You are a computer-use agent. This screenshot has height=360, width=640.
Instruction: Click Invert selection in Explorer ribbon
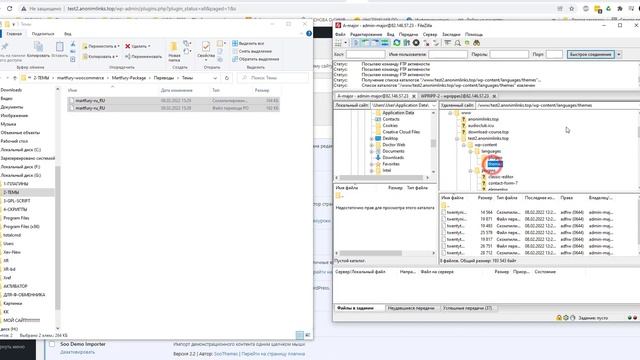click(256, 59)
